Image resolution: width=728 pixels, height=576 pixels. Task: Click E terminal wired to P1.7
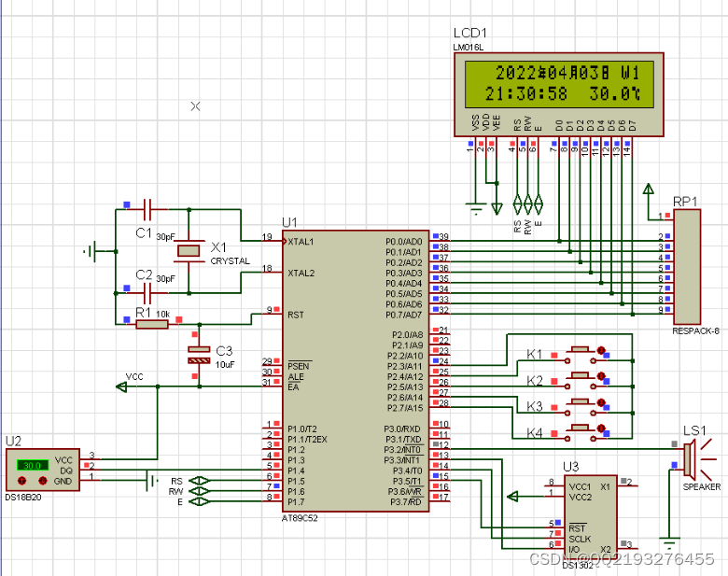coord(200,501)
